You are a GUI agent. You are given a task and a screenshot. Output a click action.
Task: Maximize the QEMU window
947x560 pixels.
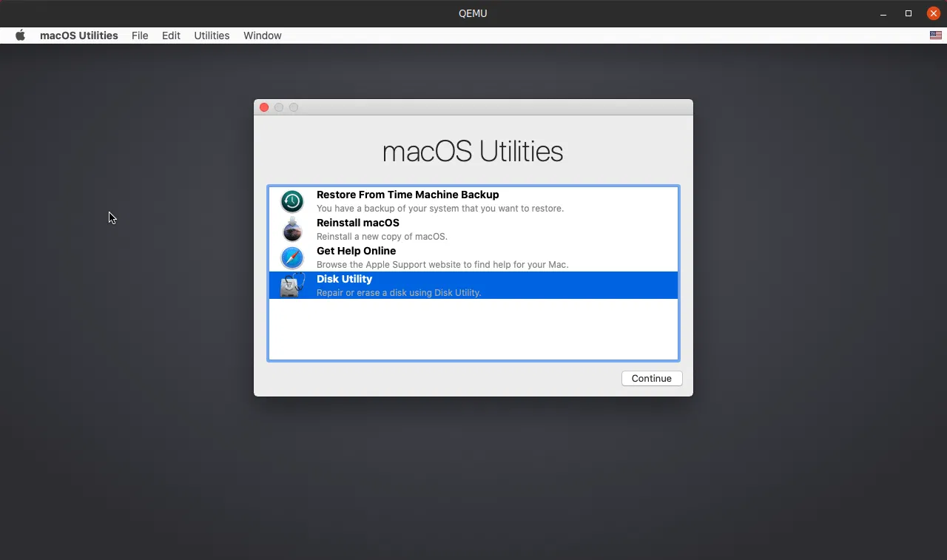(909, 13)
